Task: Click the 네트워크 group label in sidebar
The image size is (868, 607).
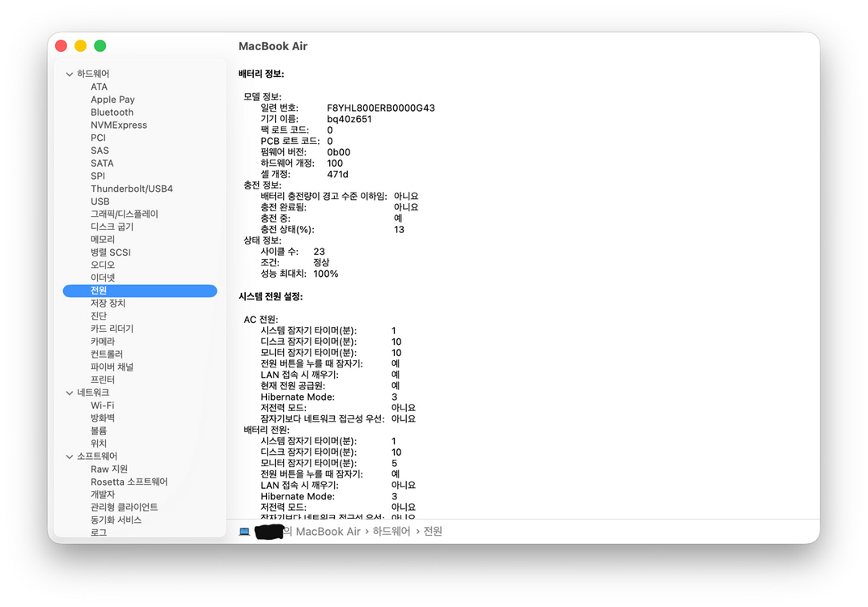Action: tap(93, 393)
